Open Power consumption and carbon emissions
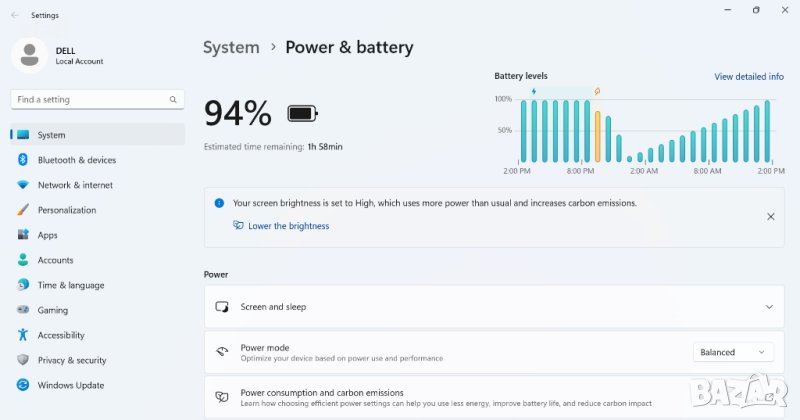 pos(322,393)
